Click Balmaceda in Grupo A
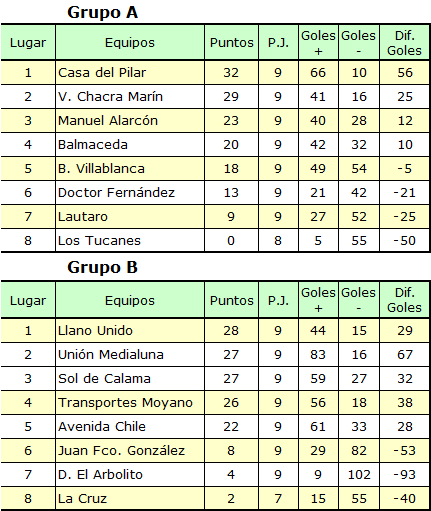The image size is (431, 511). [93, 144]
